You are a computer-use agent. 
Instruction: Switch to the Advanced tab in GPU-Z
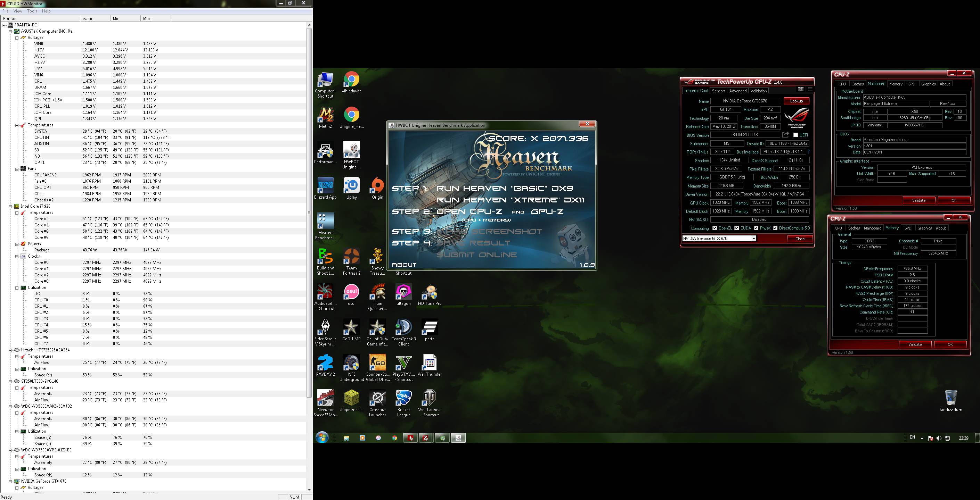(x=738, y=91)
